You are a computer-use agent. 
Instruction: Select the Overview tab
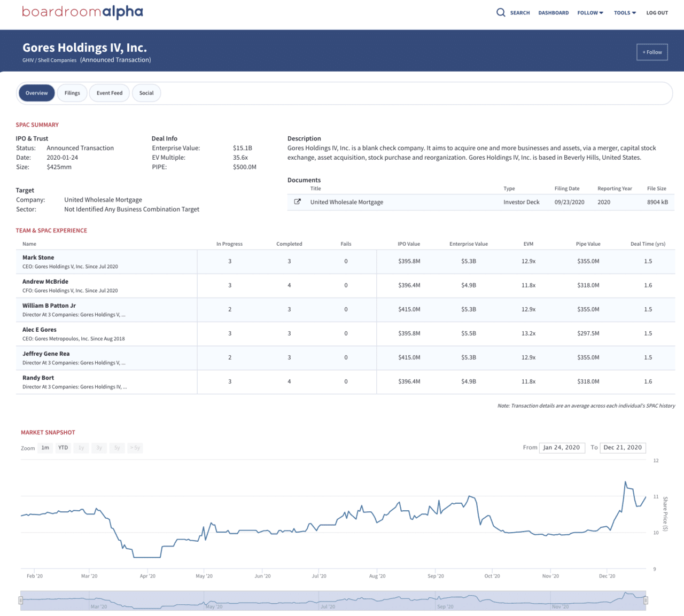point(36,92)
